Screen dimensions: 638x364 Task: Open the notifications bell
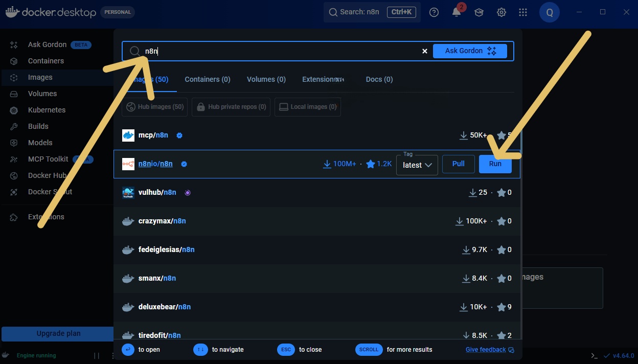457,12
